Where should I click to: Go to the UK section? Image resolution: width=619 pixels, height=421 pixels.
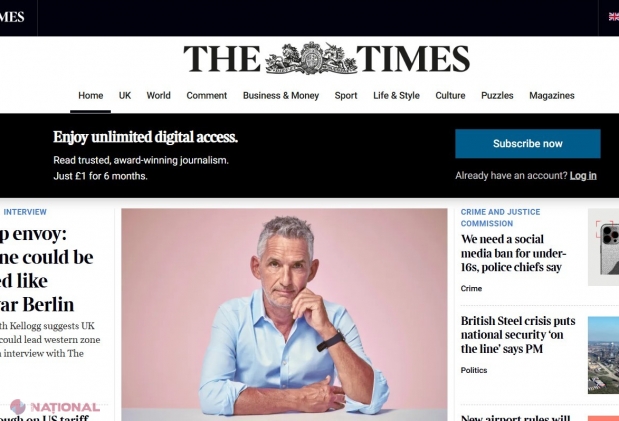coord(125,96)
